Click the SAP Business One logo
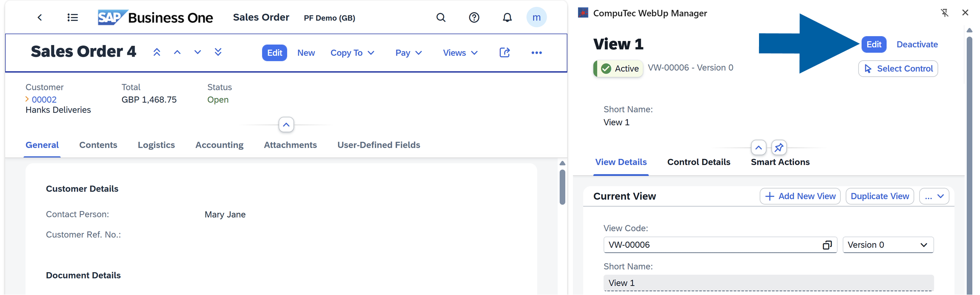This screenshot has height=295, width=980. click(155, 17)
